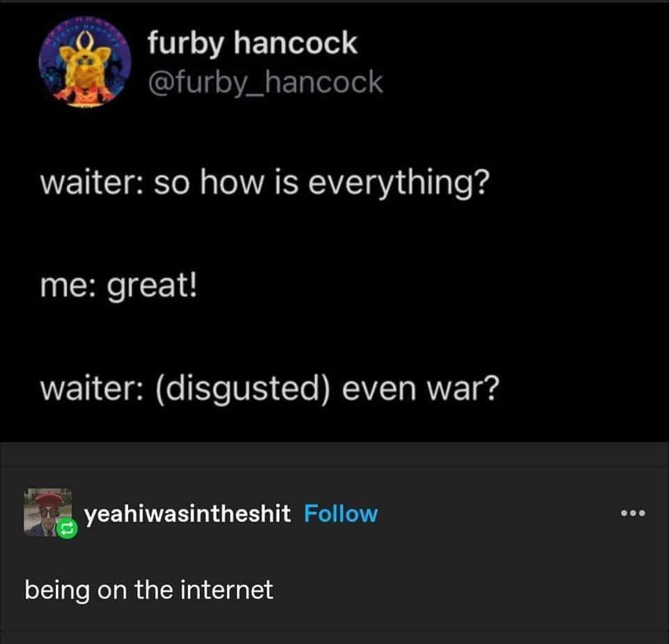Open the furby hancock display name
The width and height of the screenshot is (669, 644).
[252, 43]
